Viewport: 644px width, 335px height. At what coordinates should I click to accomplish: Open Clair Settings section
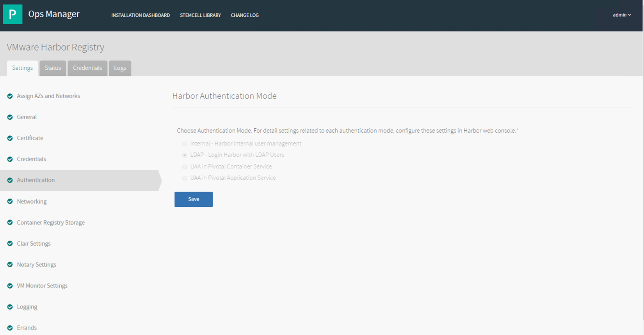click(34, 244)
